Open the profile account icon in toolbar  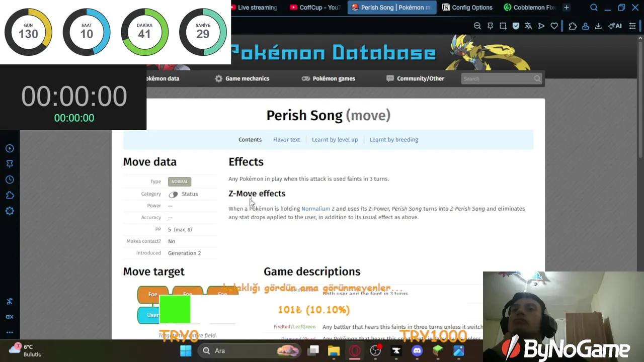click(x=586, y=26)
